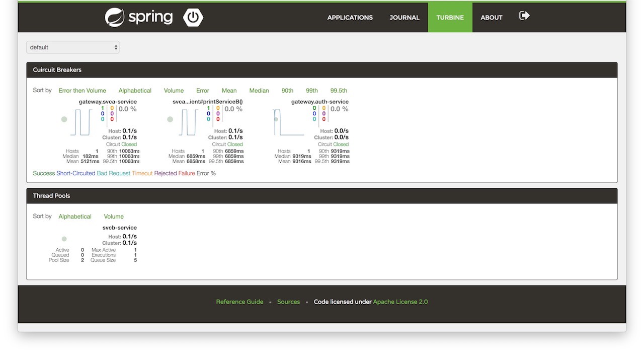The width and height of the screenshot is (644, 353).
Task: Click the Timeout legend label
Action: (142, 173)
